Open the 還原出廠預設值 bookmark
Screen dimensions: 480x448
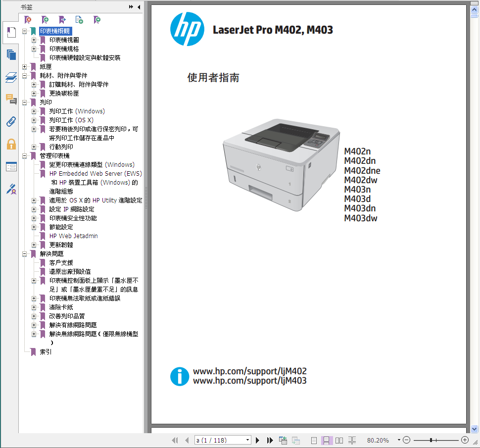tap(70, 271)
